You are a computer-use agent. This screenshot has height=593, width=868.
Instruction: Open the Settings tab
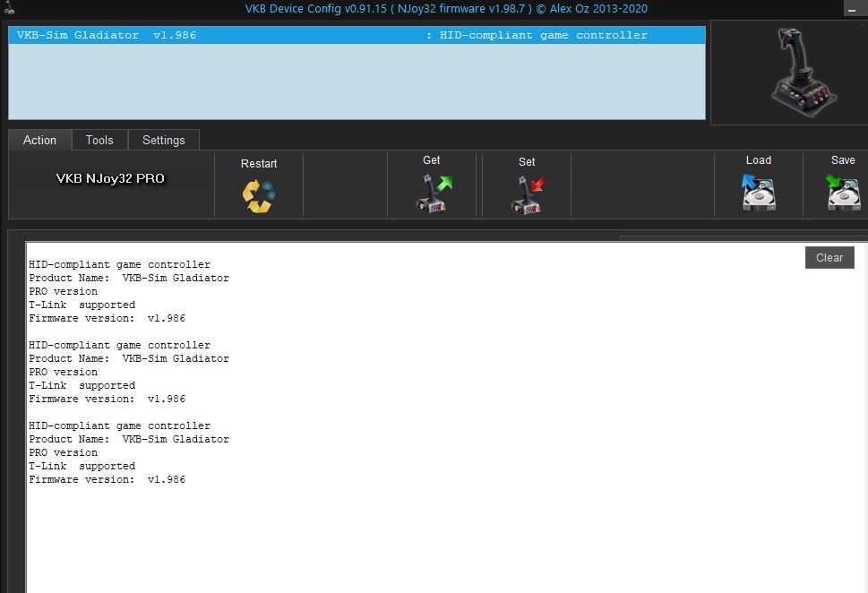click(164, 140)
